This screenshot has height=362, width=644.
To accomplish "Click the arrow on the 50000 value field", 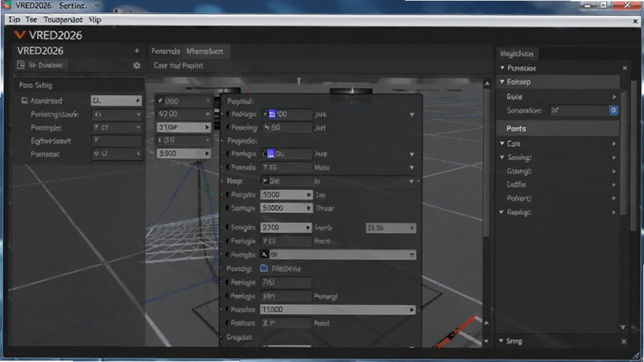I will (x=309, y=208).
